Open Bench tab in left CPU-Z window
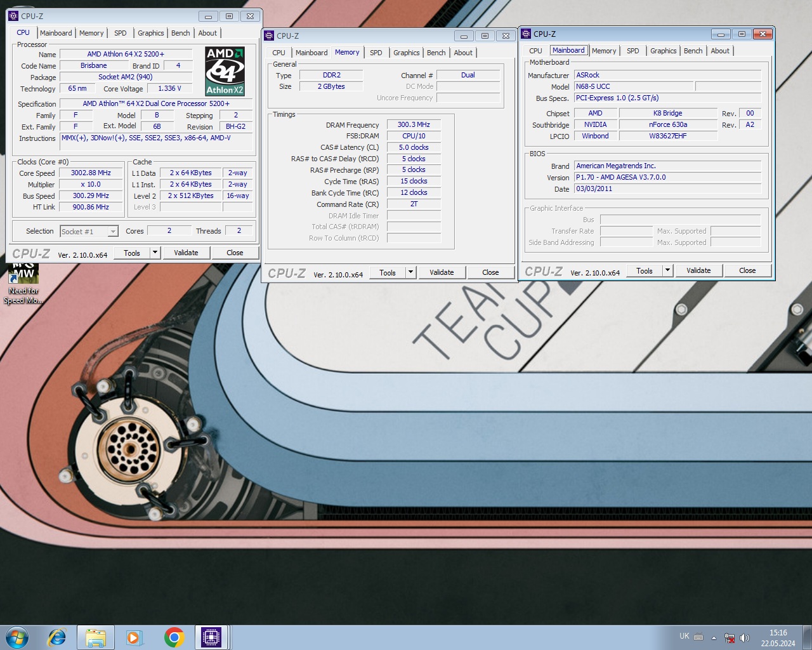Image resolution: width=812 pixels, height=650 pixels. (181, 33)
